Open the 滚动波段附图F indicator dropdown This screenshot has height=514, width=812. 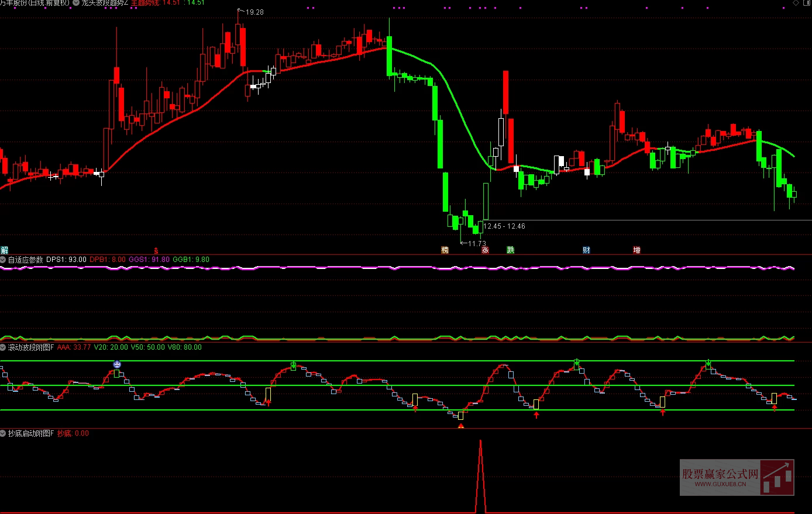click(x=4, y=347)
